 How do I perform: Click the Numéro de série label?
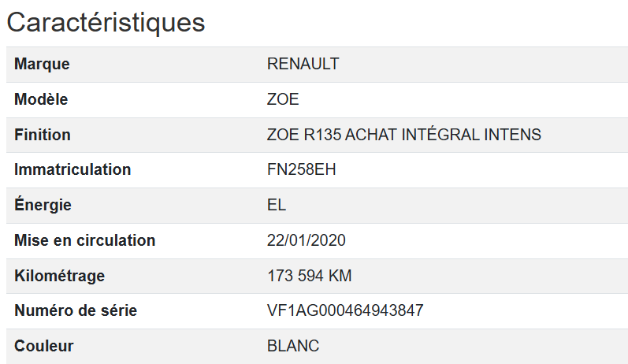[x=76, y=310]
